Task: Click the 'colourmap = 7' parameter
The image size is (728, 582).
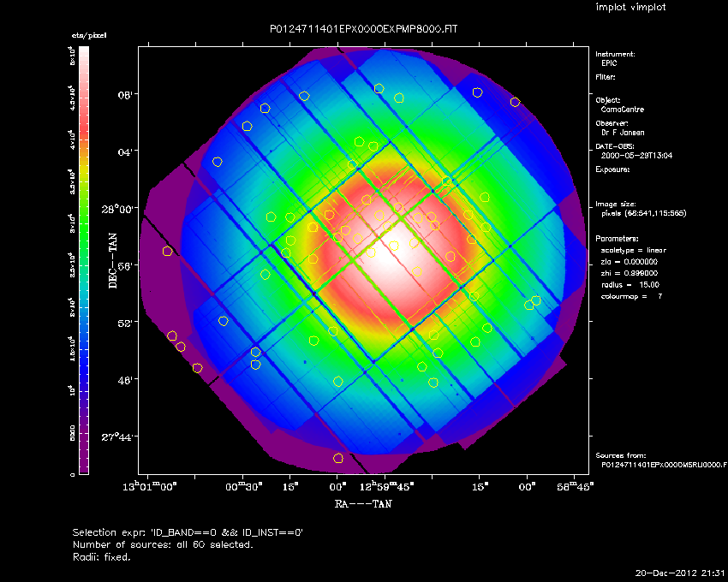Action: [631, 297]
